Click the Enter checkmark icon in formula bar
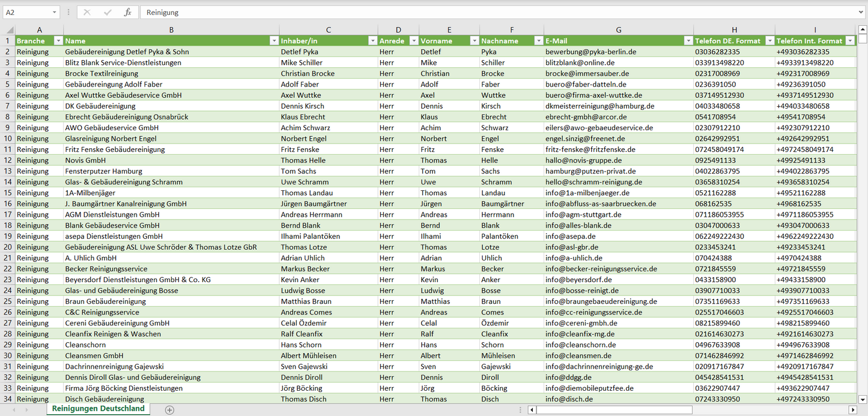The width and height of the screenshot is (868, 416). pos(108,12)
